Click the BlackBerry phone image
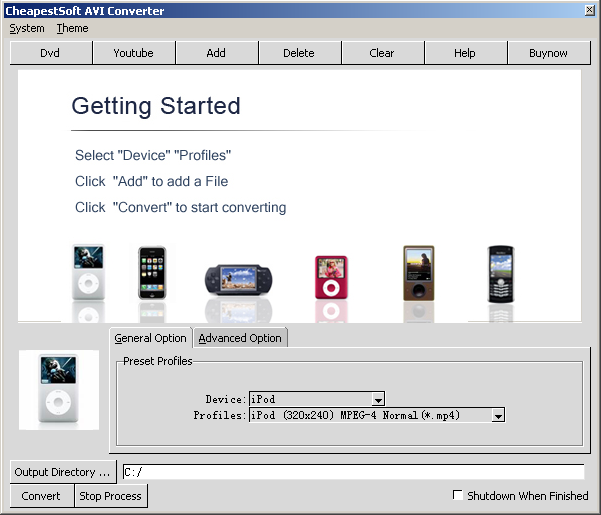601x515 pixels. tap(501, 274)
